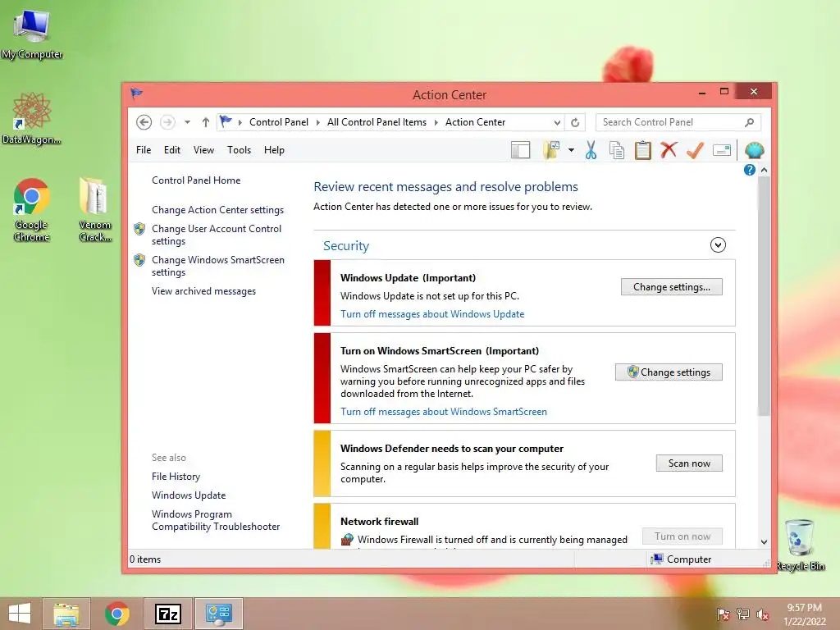Refresh the Action Center page
This screenshot has width=840, height=630.
575,122
